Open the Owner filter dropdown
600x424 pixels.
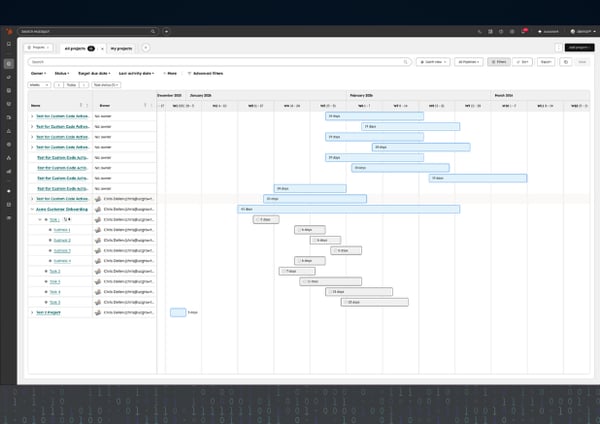(x=38, y=73)
